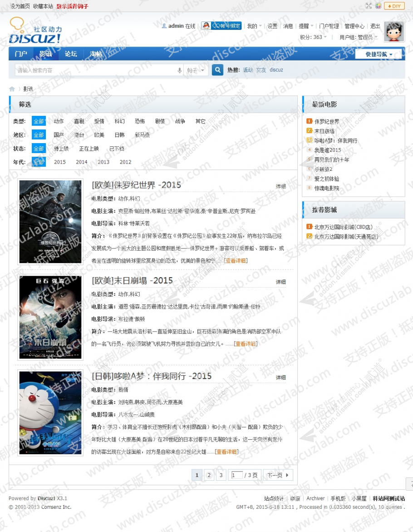Viewport: 413px width, 532px height.
Task: Open the style color switcher icon
Action: [x=378, y=6]
